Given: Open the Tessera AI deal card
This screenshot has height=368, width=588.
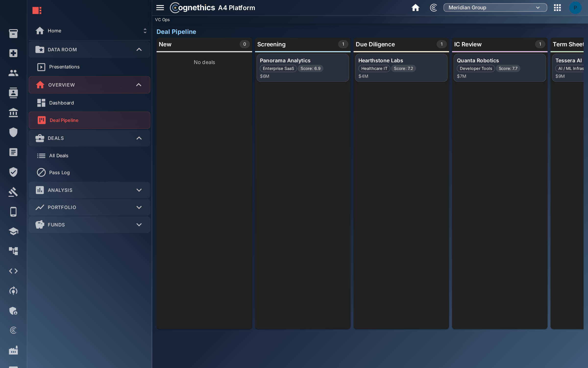Looking at the screenshot, I should 568,68.
